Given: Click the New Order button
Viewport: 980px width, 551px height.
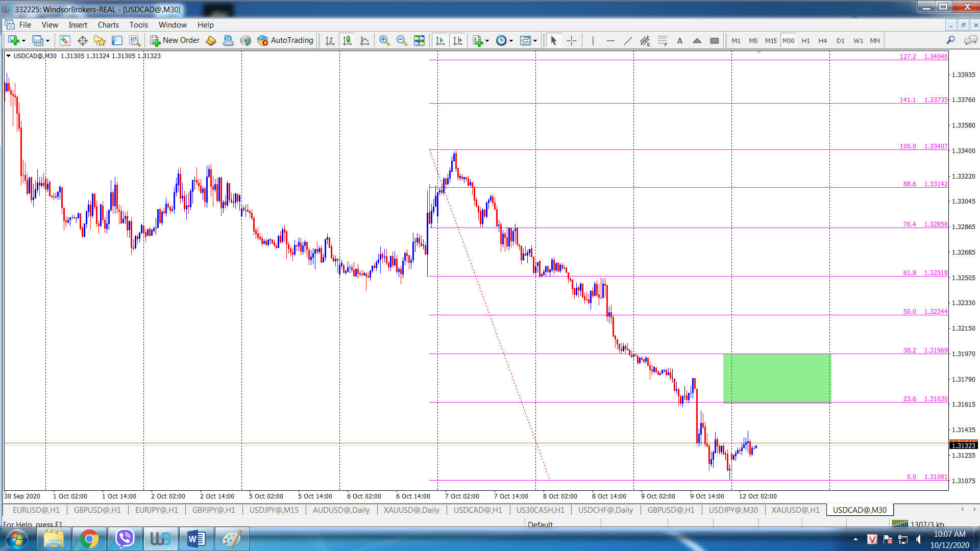Looking at the screenshot, I should tap(175, 40).
